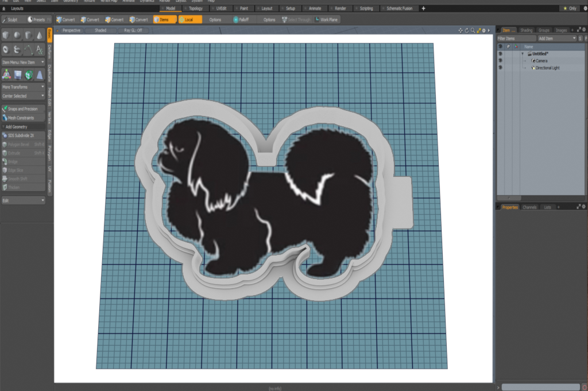Click the grid plane transform icon
The height and width of the screenshot is (391, 588).
(x=18, y=75)
